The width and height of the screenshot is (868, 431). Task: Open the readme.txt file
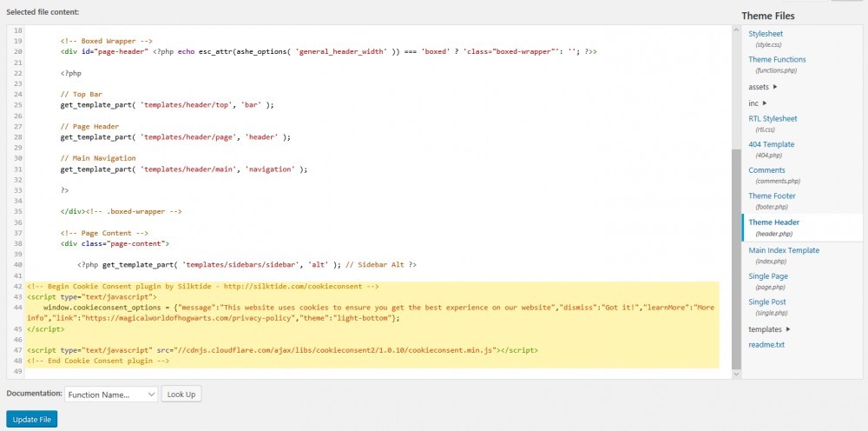pos(766,345)
